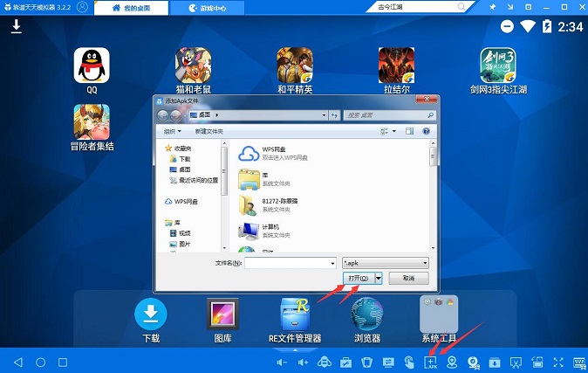The width and height of the screenshot is (588, 373).
Task: Click the add APK icon in bottom toolbar
Action: tap(430, 363)
